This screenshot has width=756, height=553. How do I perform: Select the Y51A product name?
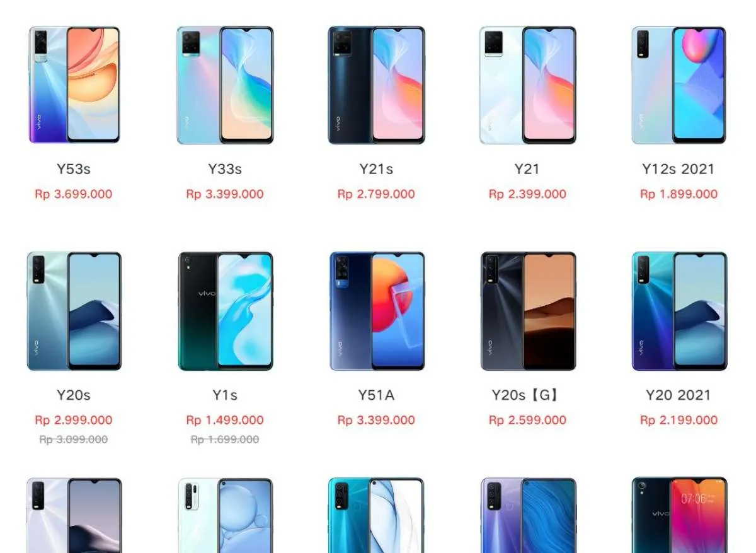click(376, 395)
